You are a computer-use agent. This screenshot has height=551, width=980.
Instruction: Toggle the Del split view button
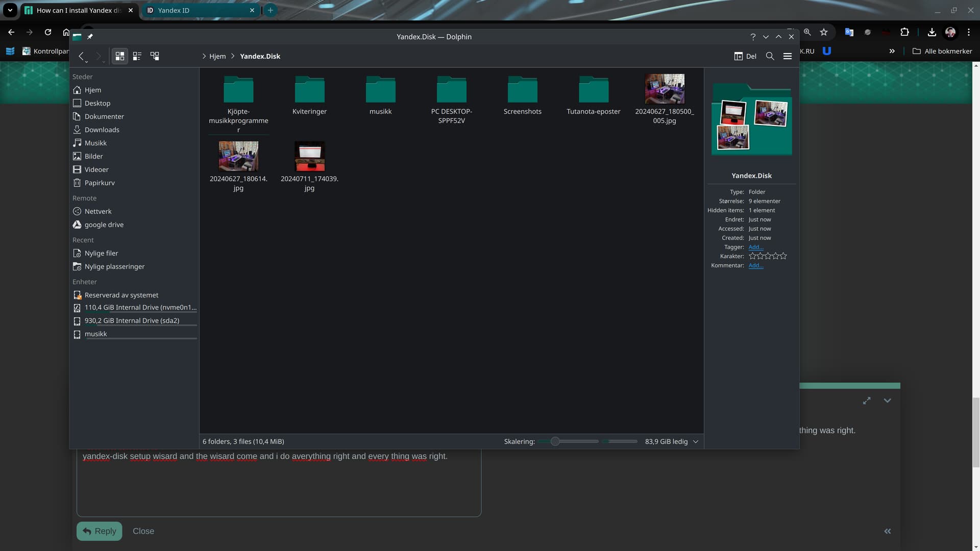[x=745, y=56]
